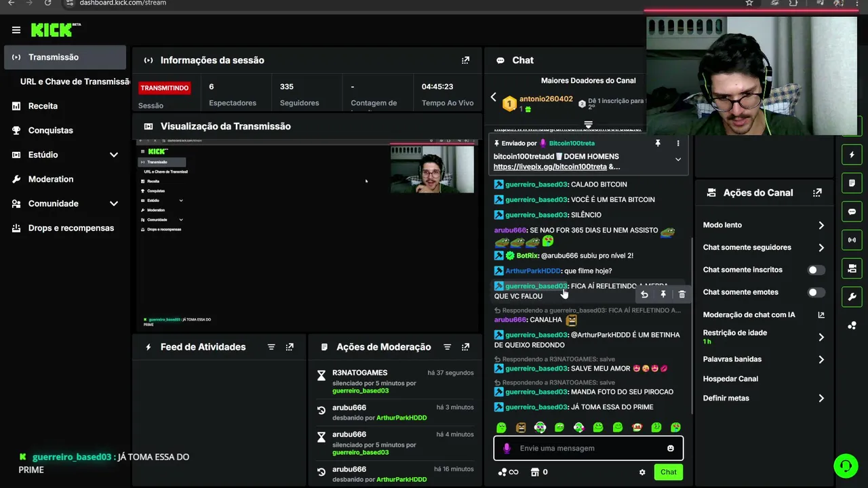Open Restrição de idade settings chevron
868x488 pixels.
[821, 337]
